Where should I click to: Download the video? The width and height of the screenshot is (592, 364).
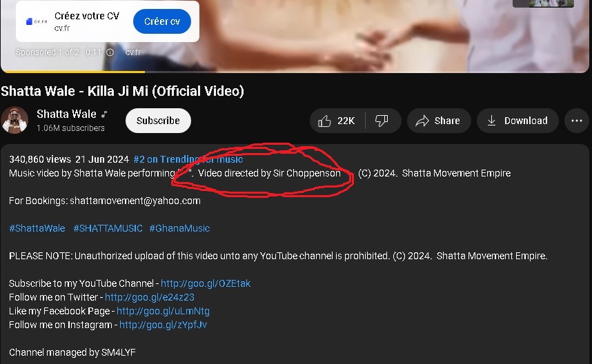(517, 121)
